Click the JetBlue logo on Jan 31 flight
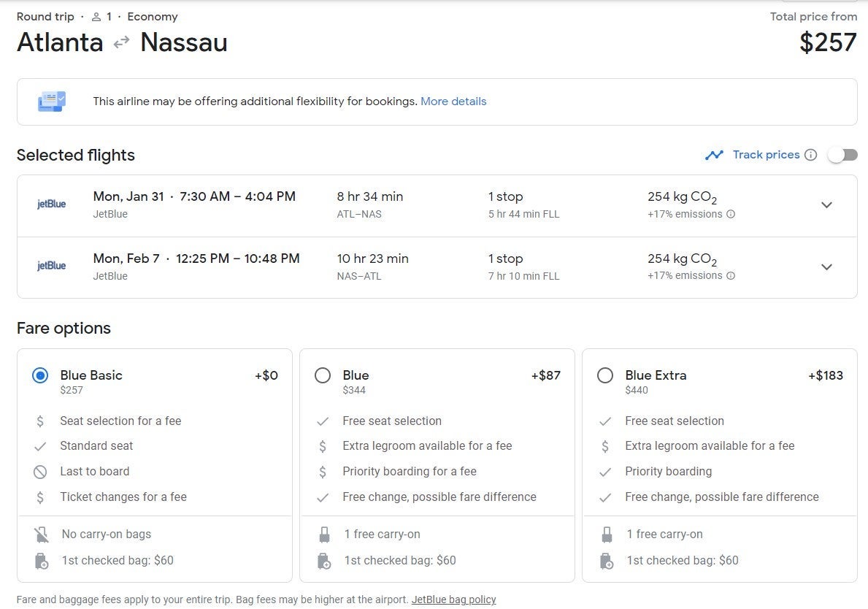 click(52, 204)
